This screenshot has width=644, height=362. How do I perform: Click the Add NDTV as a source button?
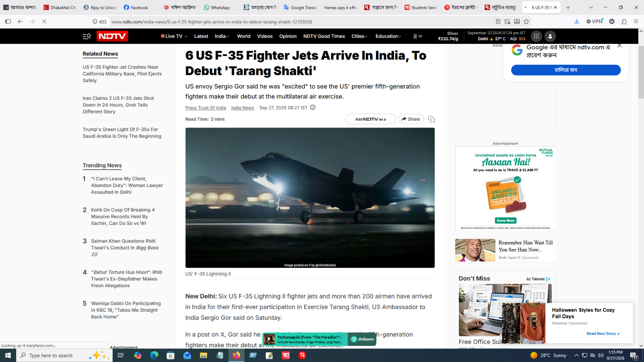click(x=370, y=119)
